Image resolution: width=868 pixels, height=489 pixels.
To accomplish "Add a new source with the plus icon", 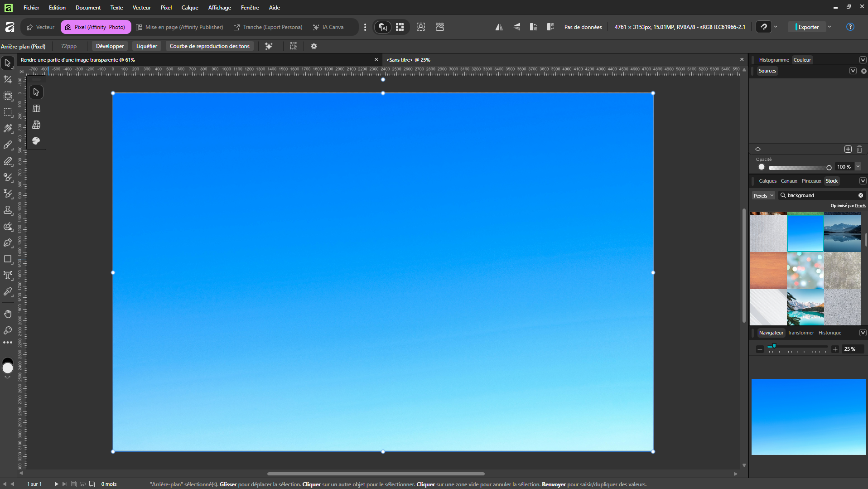I will pos(848,149).
